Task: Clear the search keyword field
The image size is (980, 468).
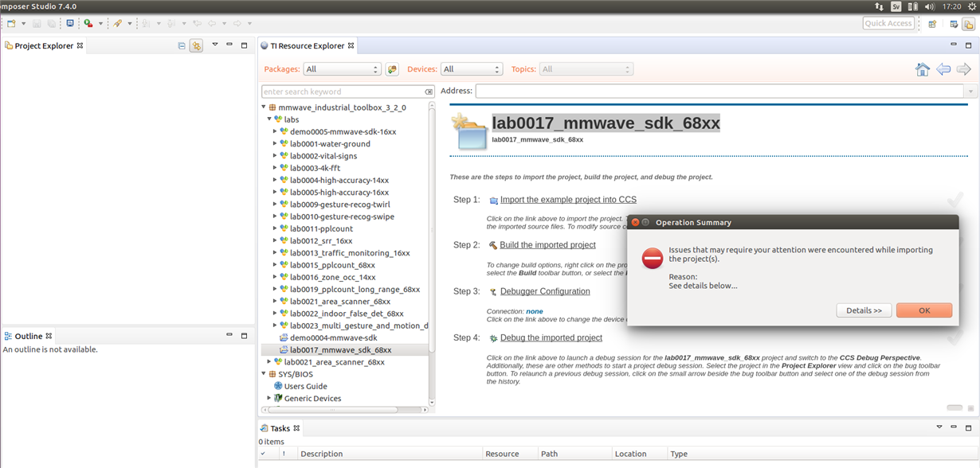Action: [429, 92]
